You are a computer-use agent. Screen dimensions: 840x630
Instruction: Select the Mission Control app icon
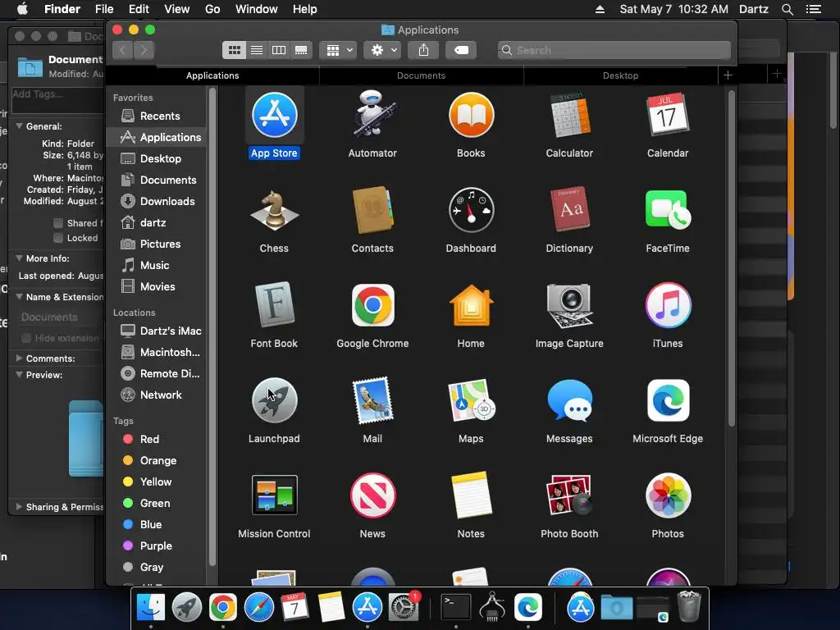click(274, 495)
